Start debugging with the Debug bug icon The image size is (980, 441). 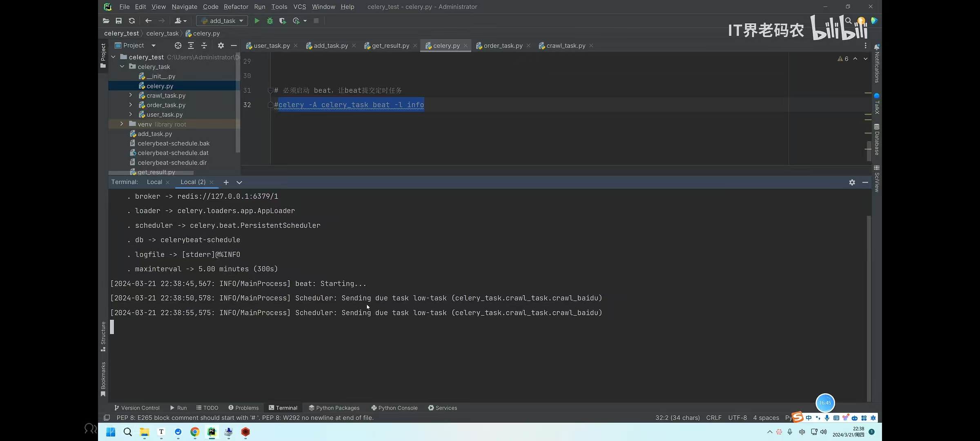269,21
